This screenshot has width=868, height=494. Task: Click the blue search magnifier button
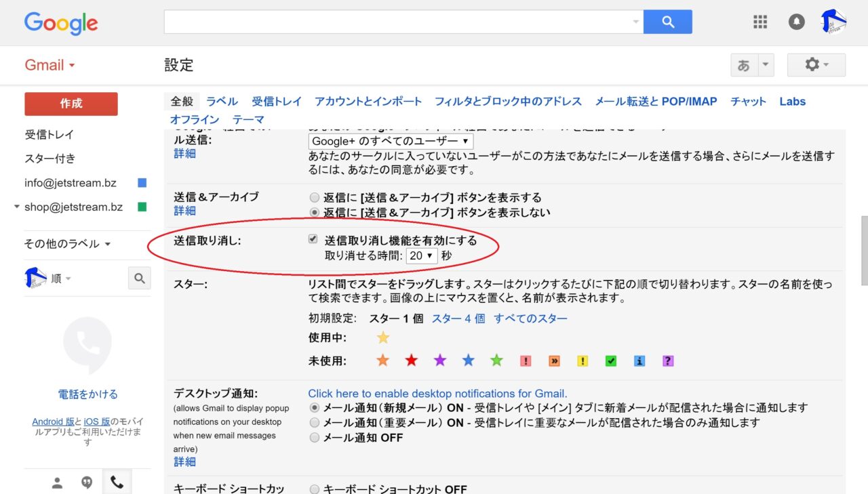pyautogui.click(x=667, y=22)
